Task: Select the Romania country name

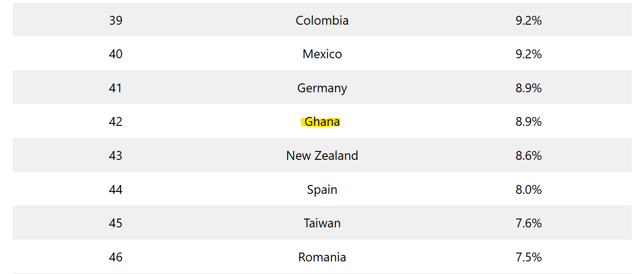Action: coord(322,257)
